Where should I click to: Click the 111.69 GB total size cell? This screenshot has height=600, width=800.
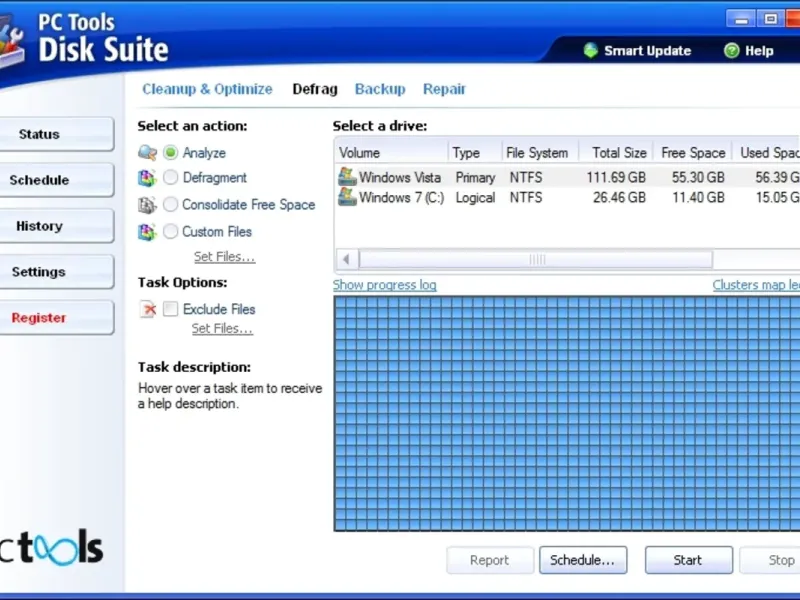coord(616,177)
